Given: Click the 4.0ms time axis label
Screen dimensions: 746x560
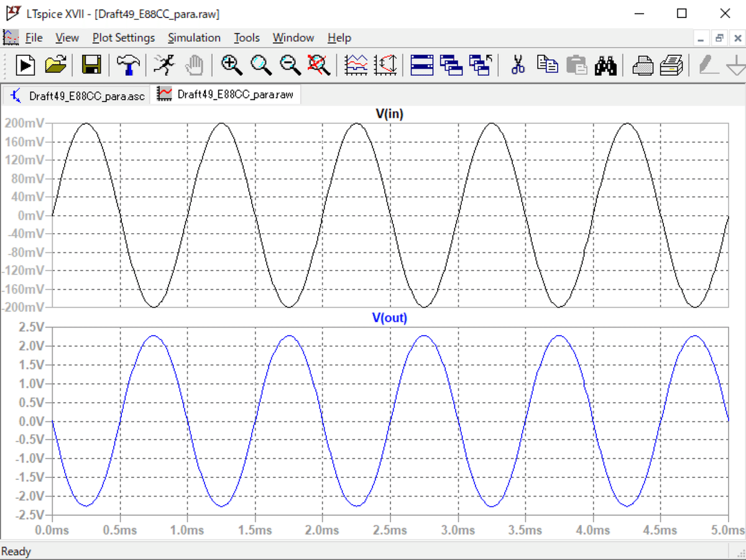Looking at the screenshot, I should (x=592, y=530).
